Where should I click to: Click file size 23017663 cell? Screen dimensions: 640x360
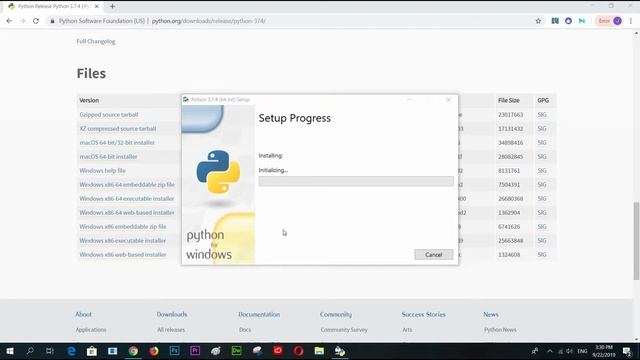tap(511, 115)
